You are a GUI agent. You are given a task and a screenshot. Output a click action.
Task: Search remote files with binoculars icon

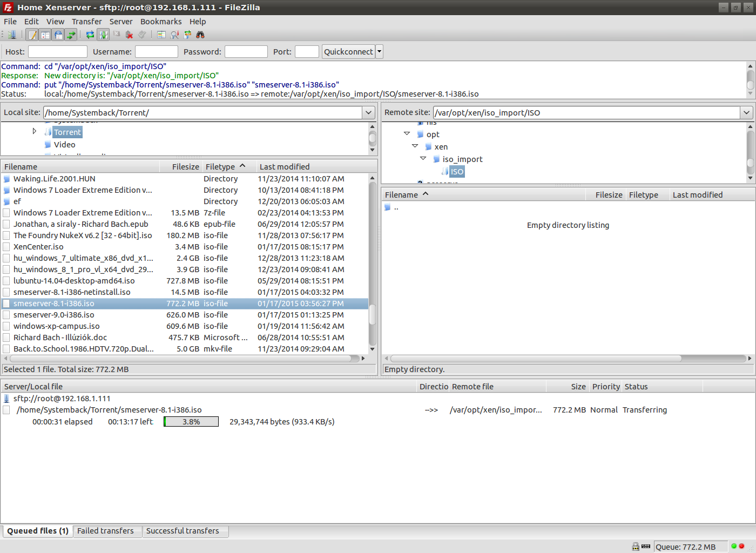[200, 35]
